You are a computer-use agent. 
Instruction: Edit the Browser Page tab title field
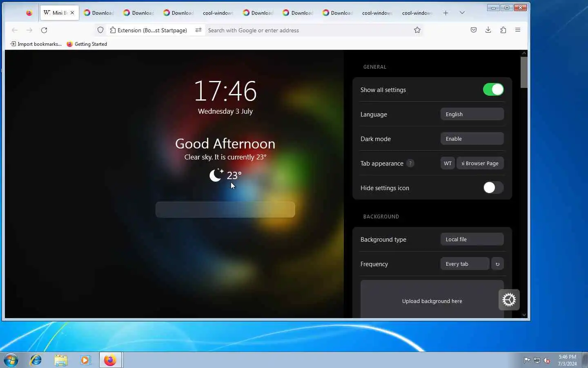tap(480, 163)
